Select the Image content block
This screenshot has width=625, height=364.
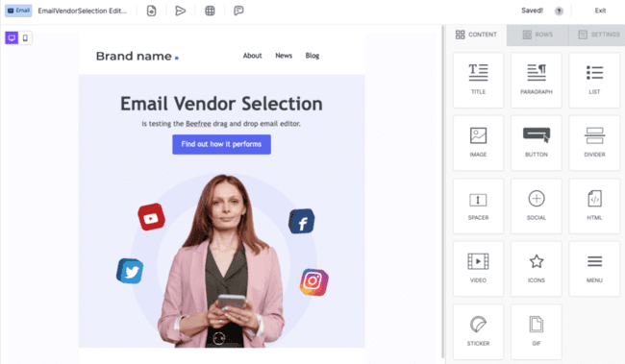(478, 143)
